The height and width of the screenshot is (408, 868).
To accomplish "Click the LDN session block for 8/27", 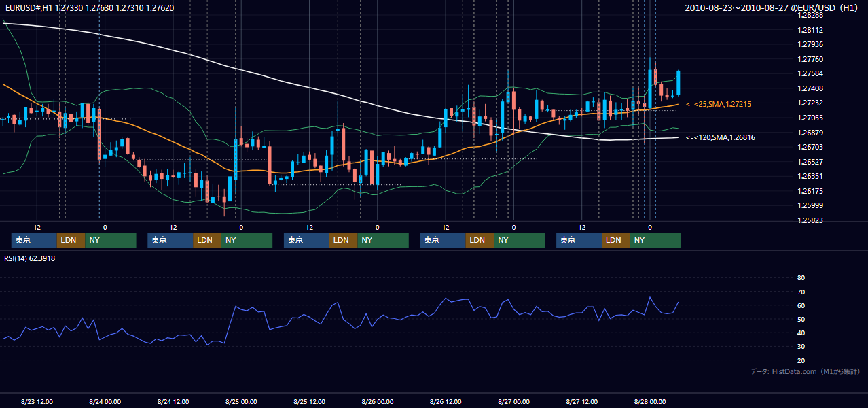I will click(x=616, y=240).
